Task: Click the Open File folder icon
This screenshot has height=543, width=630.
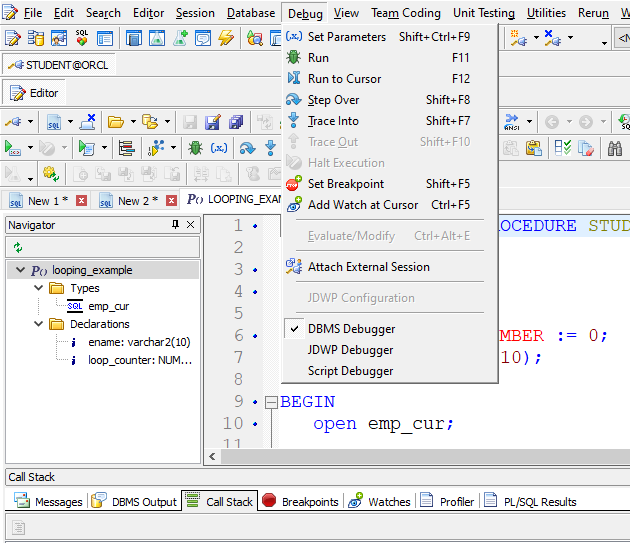Action: click(x=116, y=121)
